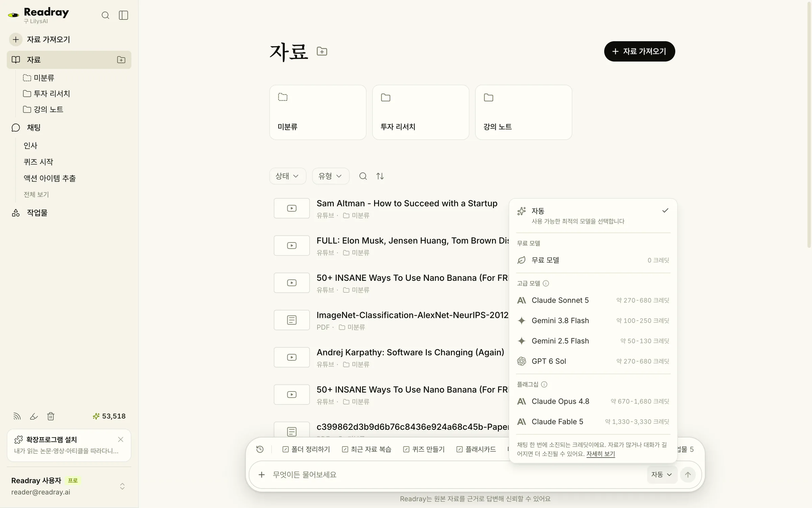
Task: Open RSS feed icon in sidebar footer
Action: (17, 416)
